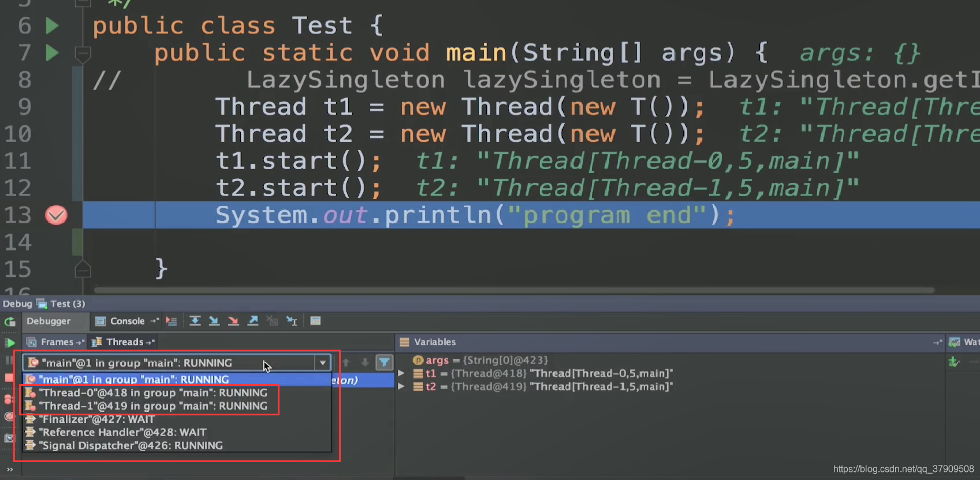The width and height of the screenshot is (980, 480).
Task: Click the Rerun Test debug icon
Action: point(10,322)
